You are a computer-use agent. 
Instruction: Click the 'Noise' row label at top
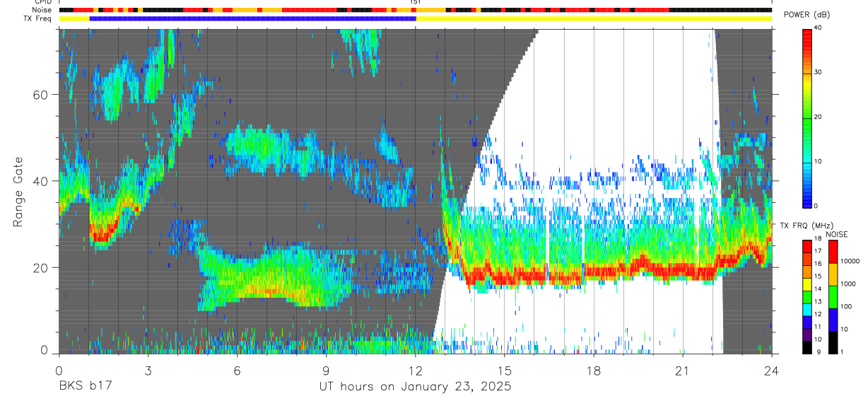43,10
